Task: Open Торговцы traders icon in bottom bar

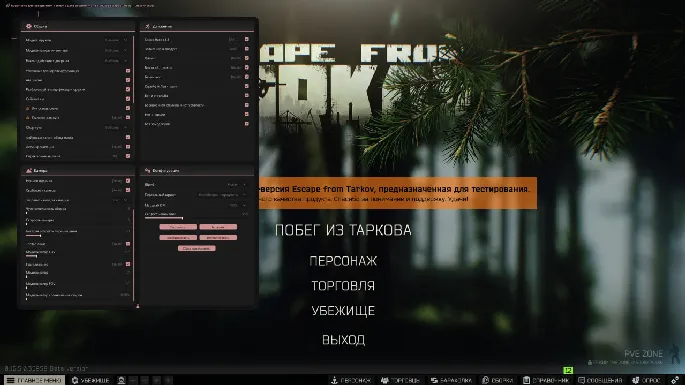Action: click(400, 380)
